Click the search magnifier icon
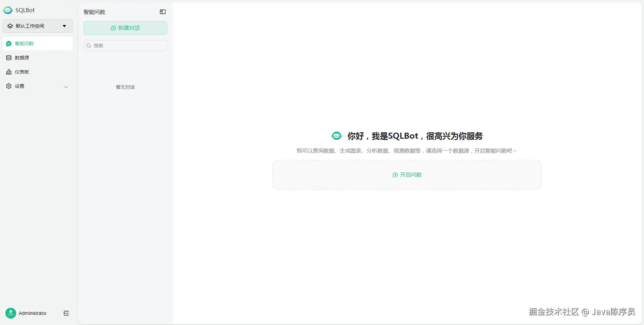This screenshot has height=325, width=644. (x=89, y=46)
